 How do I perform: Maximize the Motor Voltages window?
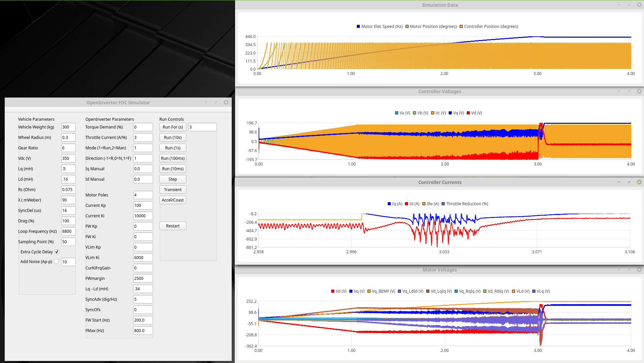[x=629, y=270]
